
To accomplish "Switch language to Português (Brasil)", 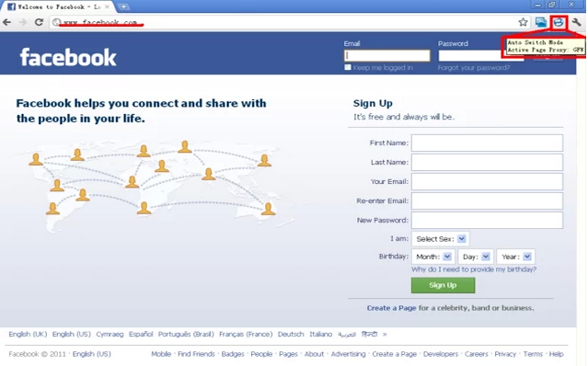I will (x=186, y=334).
